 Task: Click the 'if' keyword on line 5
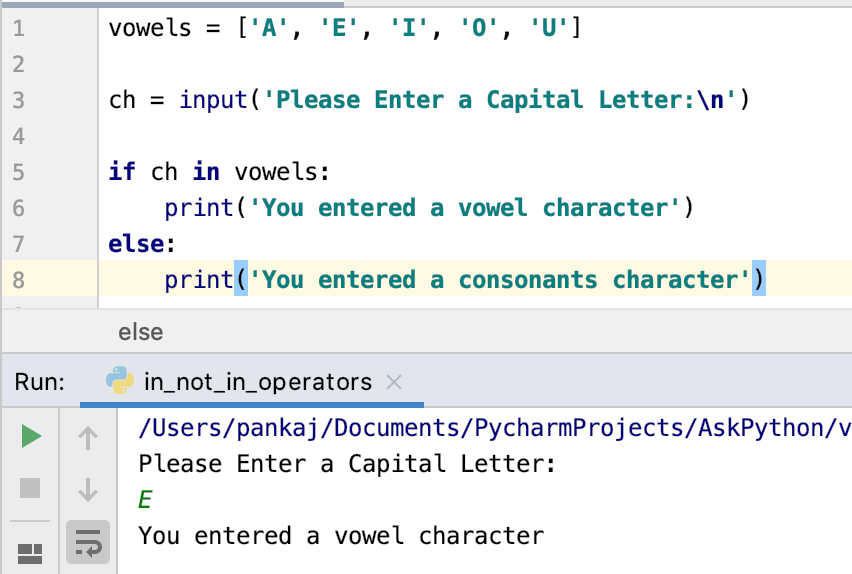point(122,172)
